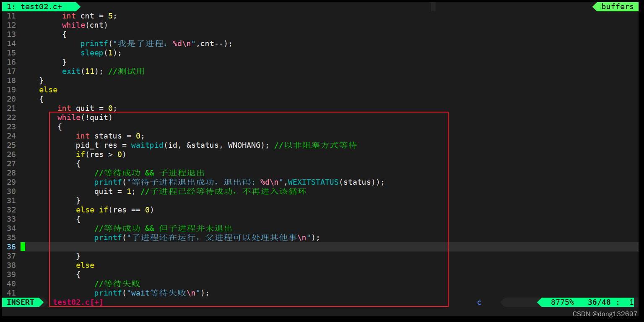Viewport: 644px width, 322px height.
Task: Click line number 25 in the gutter
Action: tap(11, 145)
